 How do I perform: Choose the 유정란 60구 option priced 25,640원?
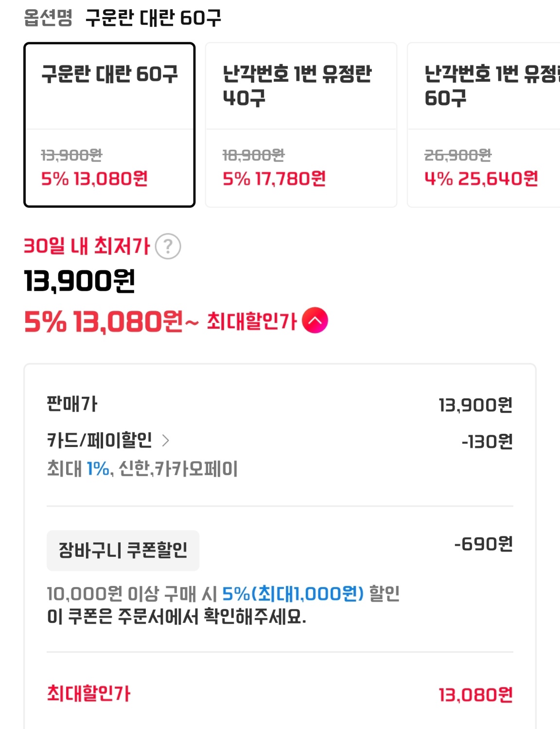pos(483,124)
